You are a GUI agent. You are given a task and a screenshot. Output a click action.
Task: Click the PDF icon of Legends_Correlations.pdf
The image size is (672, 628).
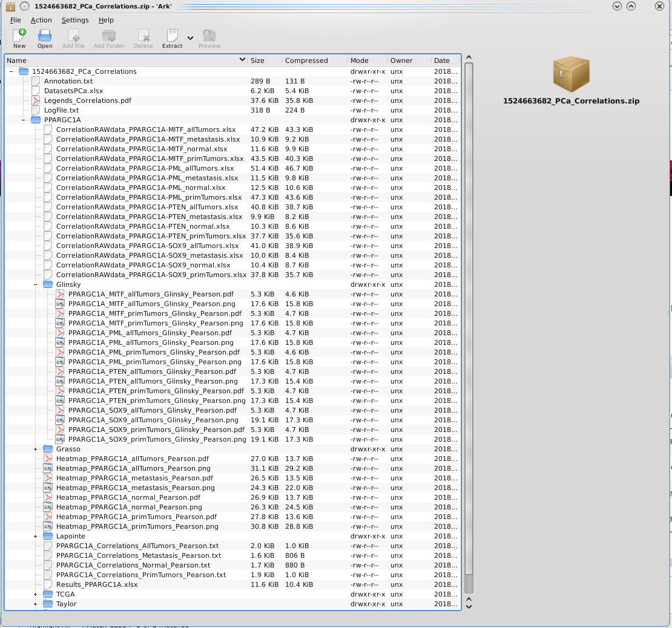(x=36, y=100)
